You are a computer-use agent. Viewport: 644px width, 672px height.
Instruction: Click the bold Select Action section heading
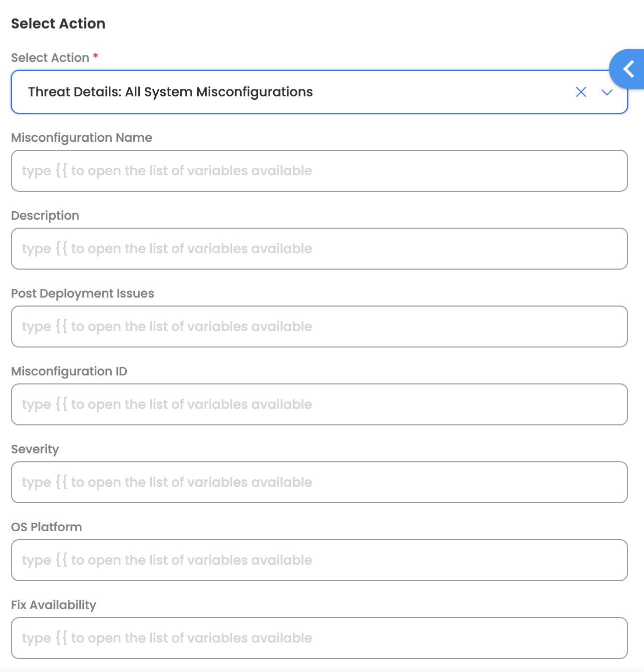point(58,23)
